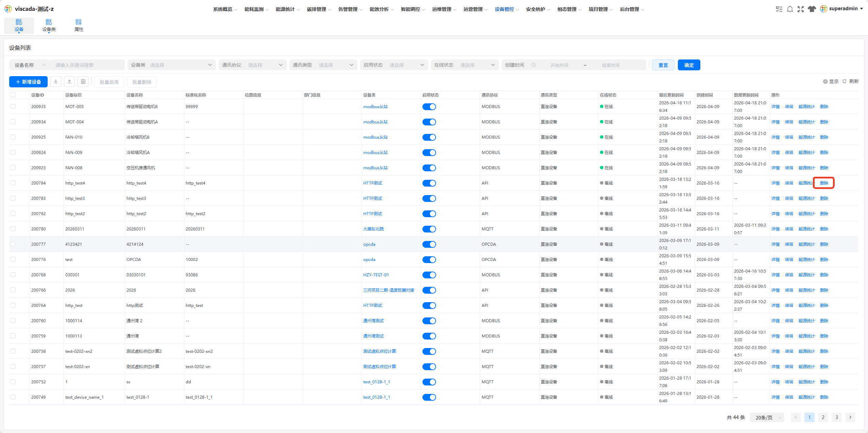Check the checkbox for device 200784
Viewport: 868px width, 433px height.
pos(13,183)
